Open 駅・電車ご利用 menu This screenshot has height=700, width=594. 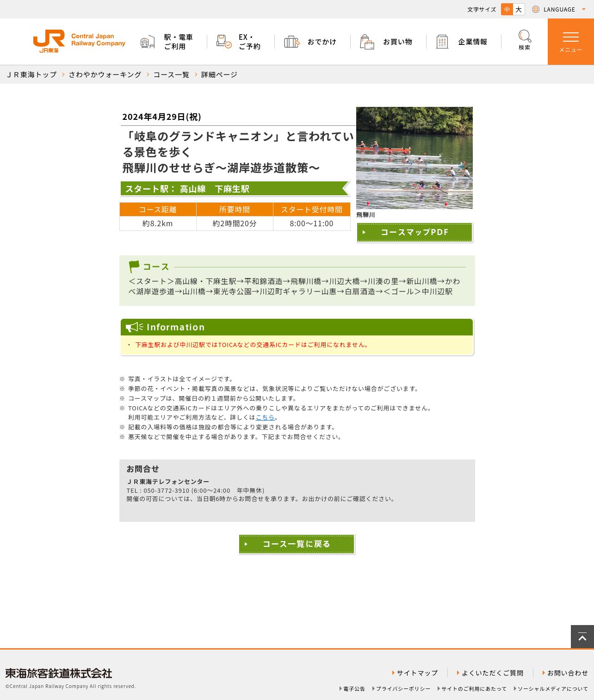coord(179,42)
